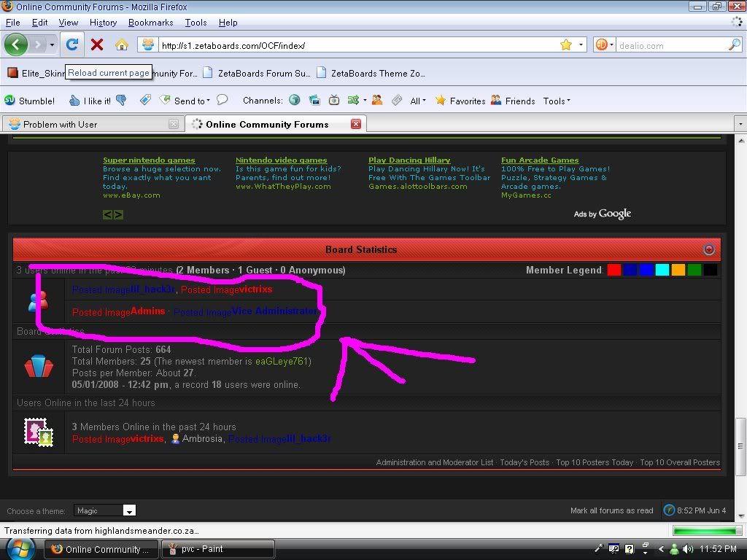This screenshot has width=747, height=560.
Task: Click in the dealio.com search box
Action: click(x=670, y=45)
